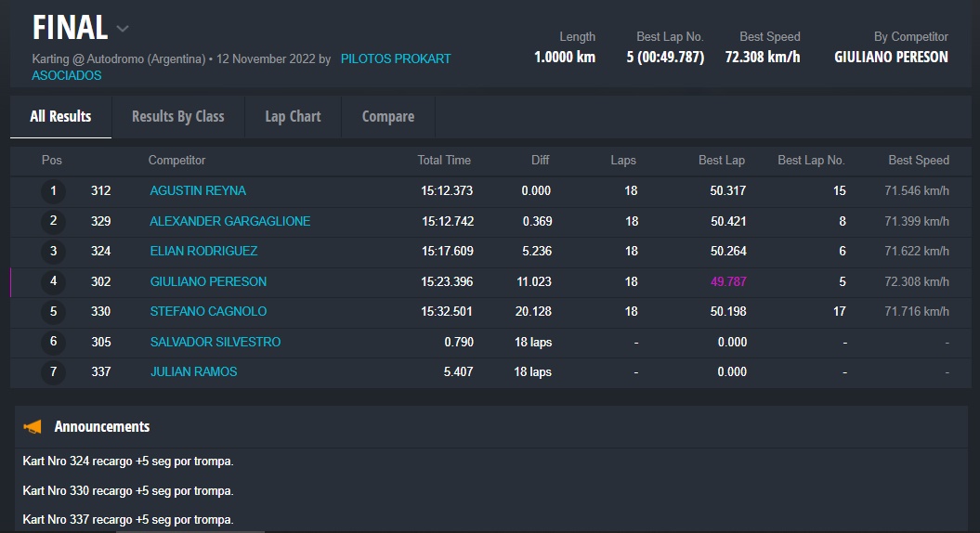Viewport: 980px width, 533px height.
Task: Click the Total Time column header
Action: (444, 161)
